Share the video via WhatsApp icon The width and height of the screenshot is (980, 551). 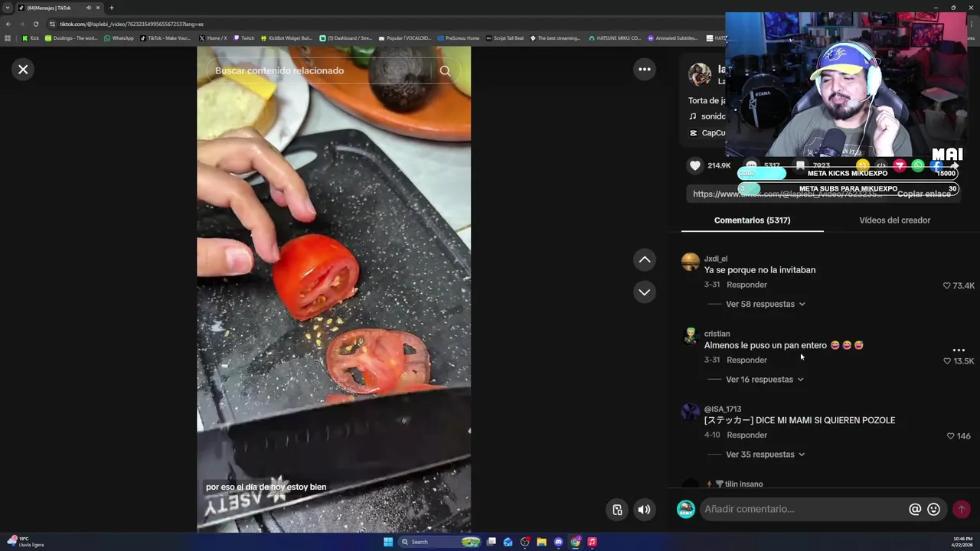point(918,165)
